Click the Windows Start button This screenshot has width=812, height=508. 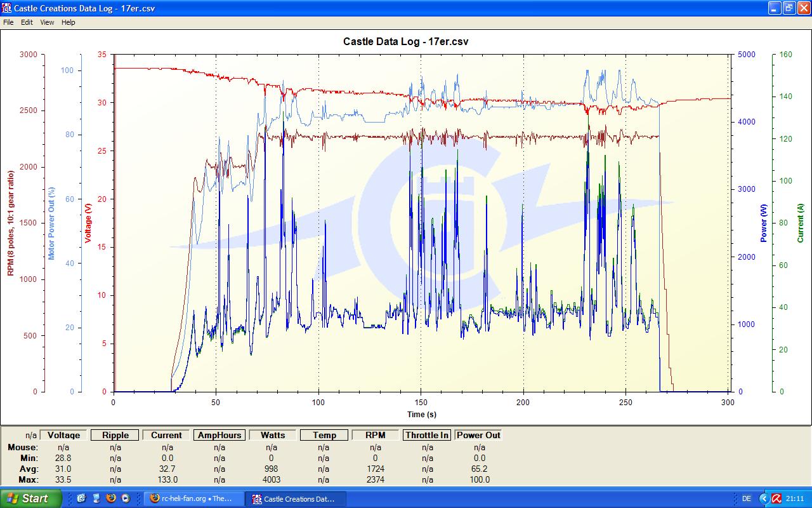click(30, 498)
